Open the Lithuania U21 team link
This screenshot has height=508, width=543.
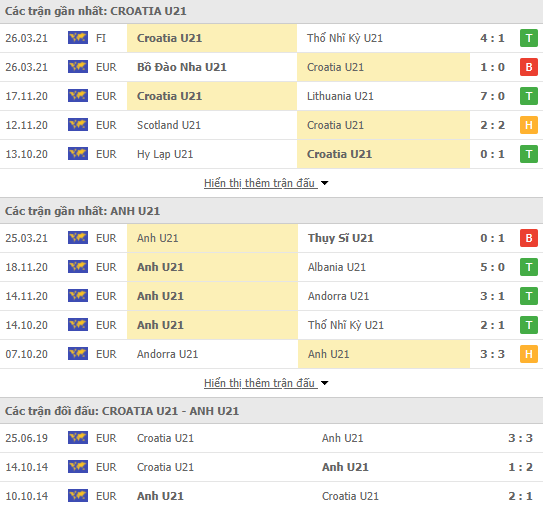click(x=340, y=96)
